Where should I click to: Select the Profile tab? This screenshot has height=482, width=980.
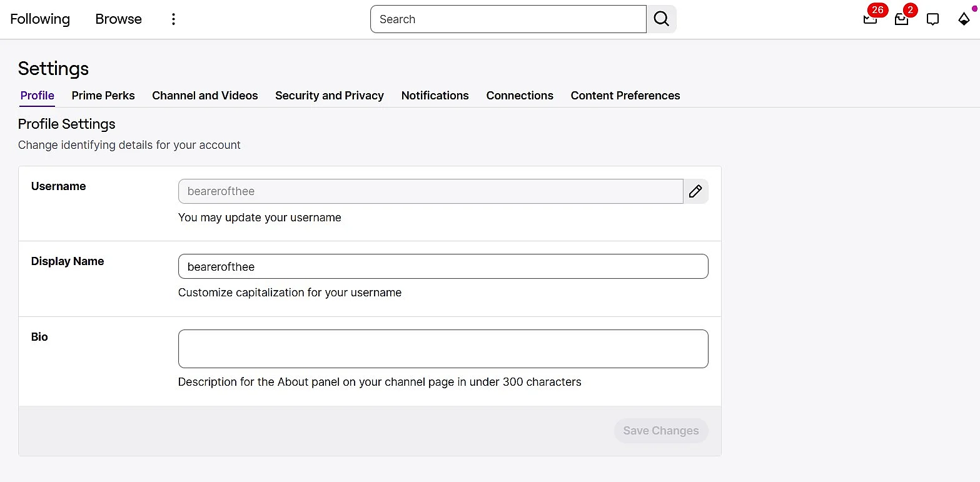coord(38,96)
